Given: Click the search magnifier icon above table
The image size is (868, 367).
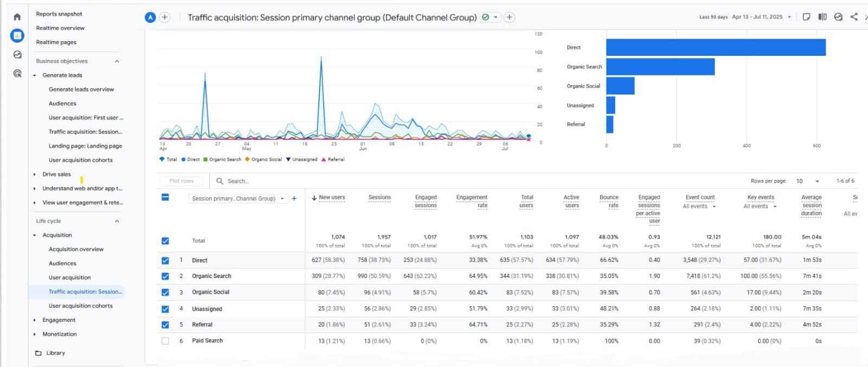Looking at the screenshot, I should coord(220,181).
